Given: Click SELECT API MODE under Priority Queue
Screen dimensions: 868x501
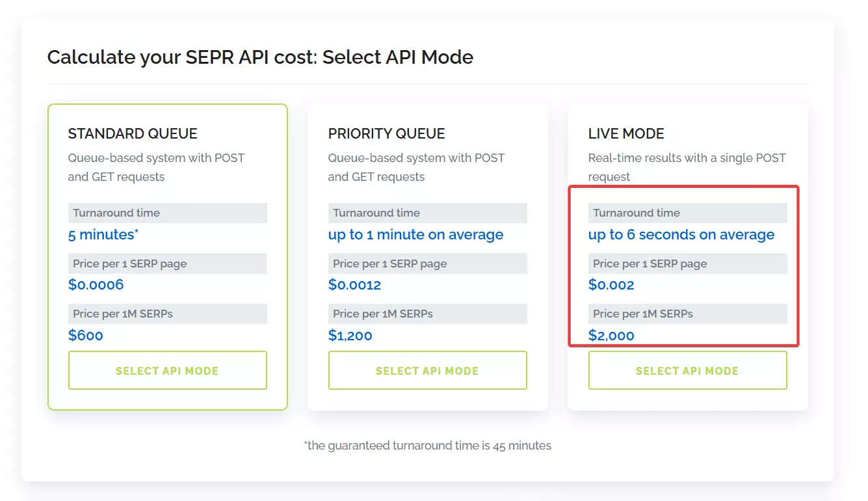Looking at the screenshot, I should click(x=427, y=370).
